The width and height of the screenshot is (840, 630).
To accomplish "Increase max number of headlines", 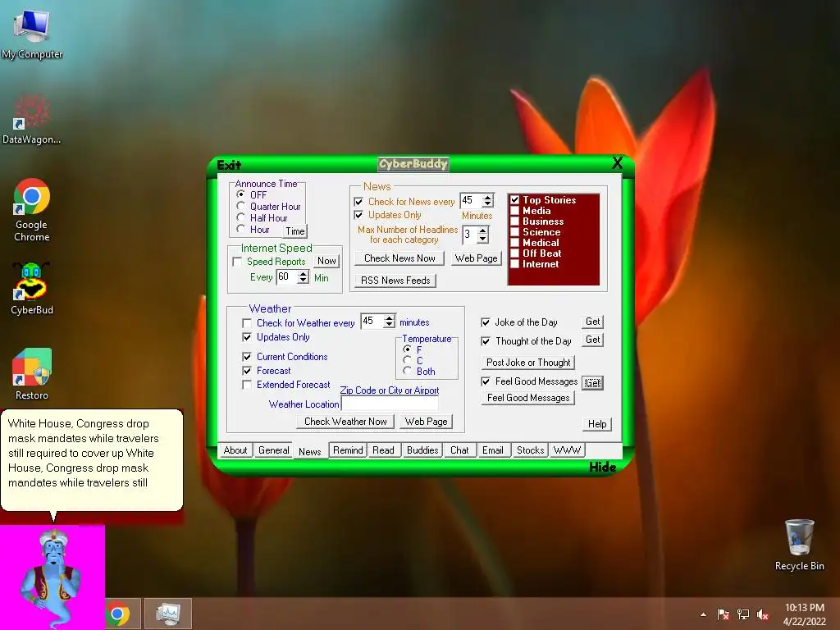I will tap(482, 231).
